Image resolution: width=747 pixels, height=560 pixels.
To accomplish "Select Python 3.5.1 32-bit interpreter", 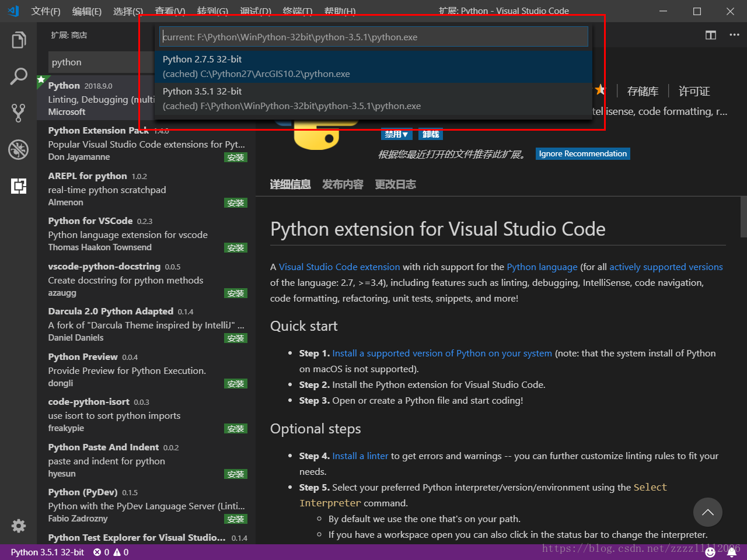I will (x=373, y=99).
